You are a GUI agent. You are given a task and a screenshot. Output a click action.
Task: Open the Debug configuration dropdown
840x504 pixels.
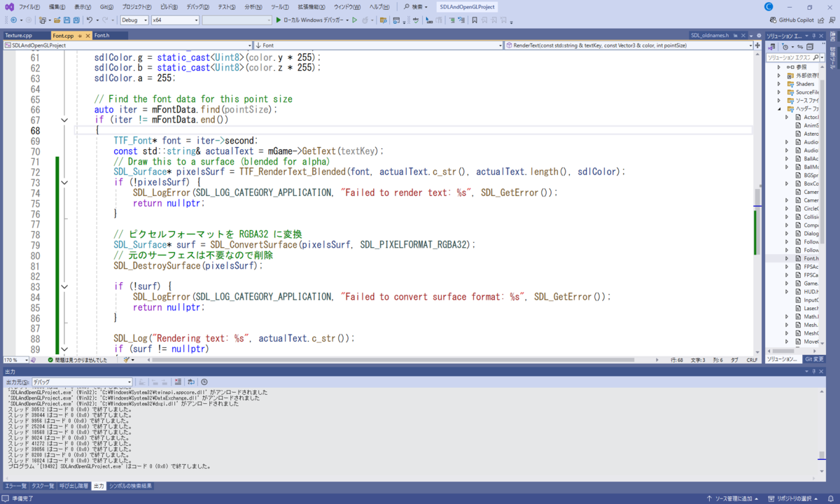click(134, 20)
